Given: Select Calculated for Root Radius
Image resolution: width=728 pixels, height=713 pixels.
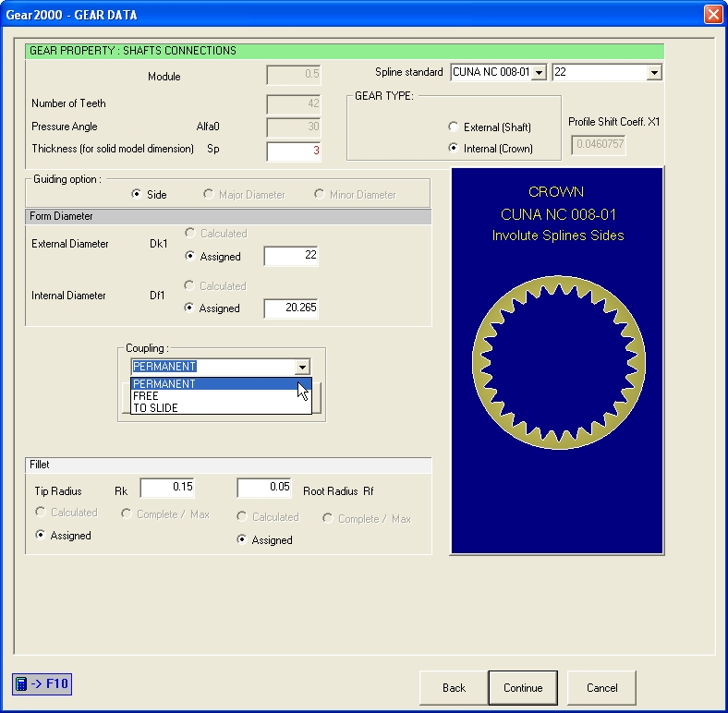Looking at the screenshot, I should 268,516.
